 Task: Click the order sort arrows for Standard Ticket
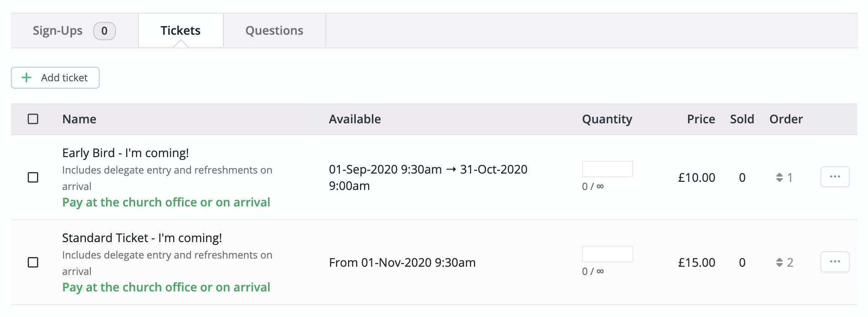(x=779, y=262)
